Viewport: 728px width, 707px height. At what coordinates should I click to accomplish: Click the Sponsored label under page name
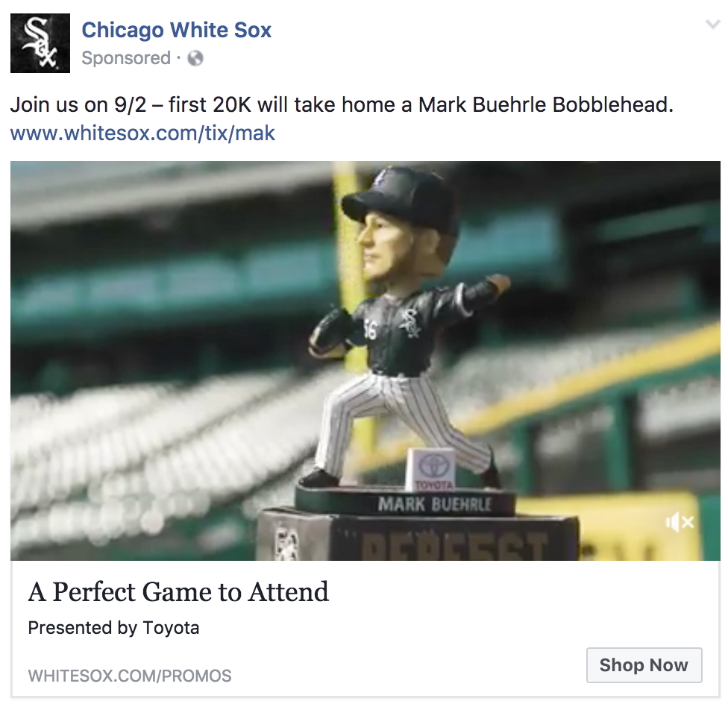[126, 58]
